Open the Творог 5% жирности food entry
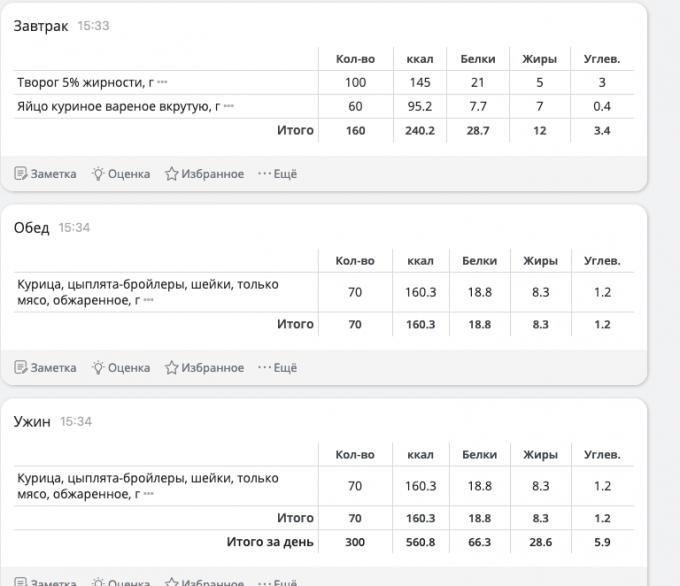This screenshot has width=680, height=586. click(84, 82)
